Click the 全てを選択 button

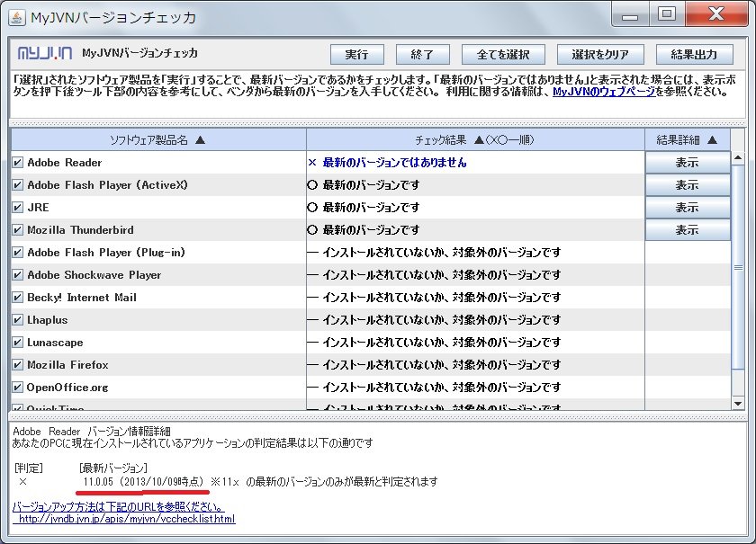tap(503, 55)
